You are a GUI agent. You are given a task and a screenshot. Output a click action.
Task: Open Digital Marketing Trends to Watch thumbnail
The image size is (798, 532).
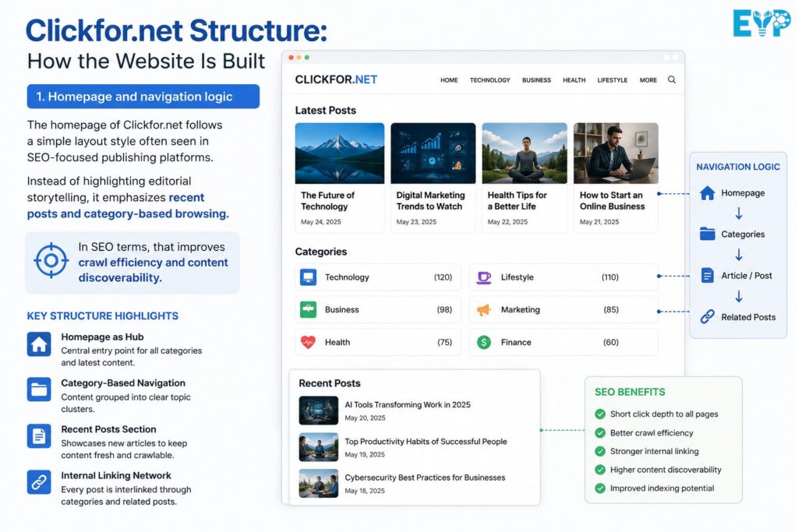pos(433,153)
